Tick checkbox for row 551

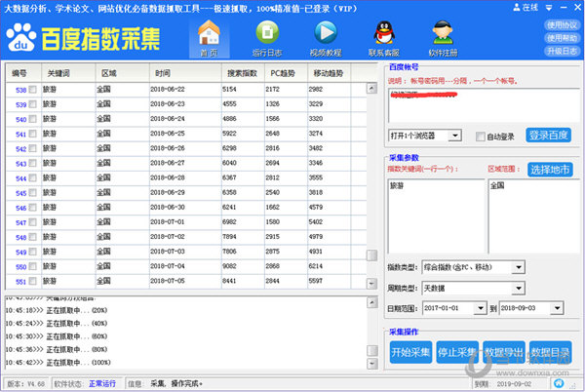click(x=33, y=281)
